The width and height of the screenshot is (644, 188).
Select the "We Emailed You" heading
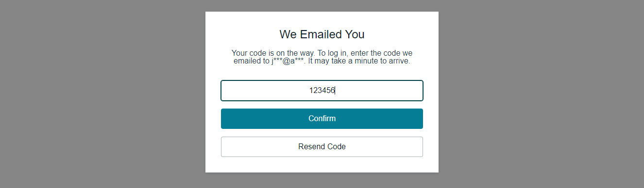[x=322, y=34]
